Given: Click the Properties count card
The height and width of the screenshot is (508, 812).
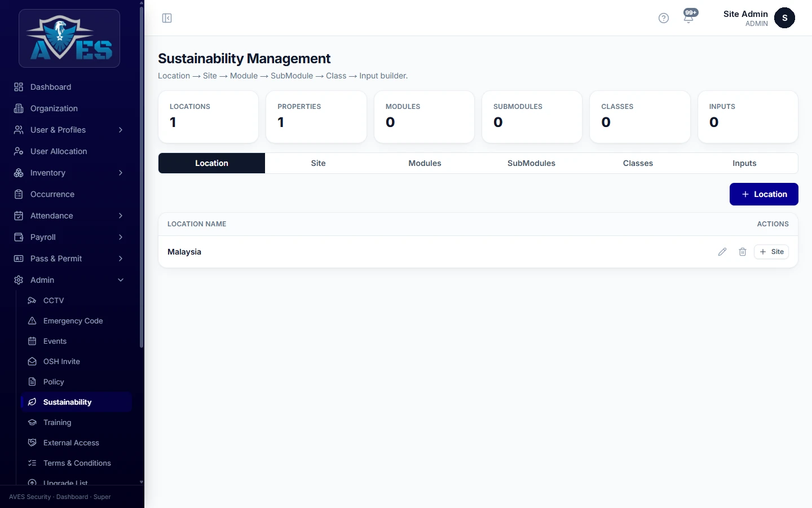Looking at the screenshot, I should pyautogui.click(x=316, y=117).
